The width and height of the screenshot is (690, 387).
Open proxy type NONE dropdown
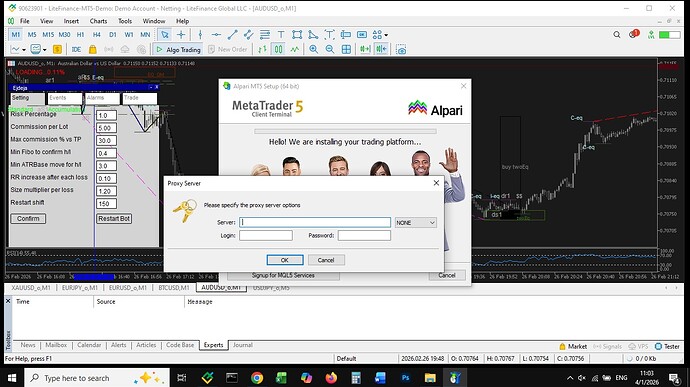pyautogui.click(x=415, y=222)
